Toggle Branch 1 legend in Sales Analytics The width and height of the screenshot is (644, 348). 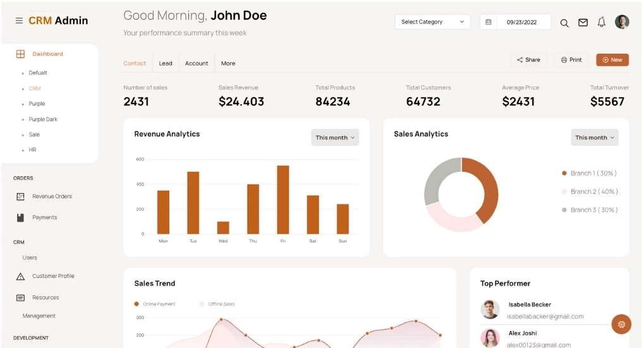590,173
